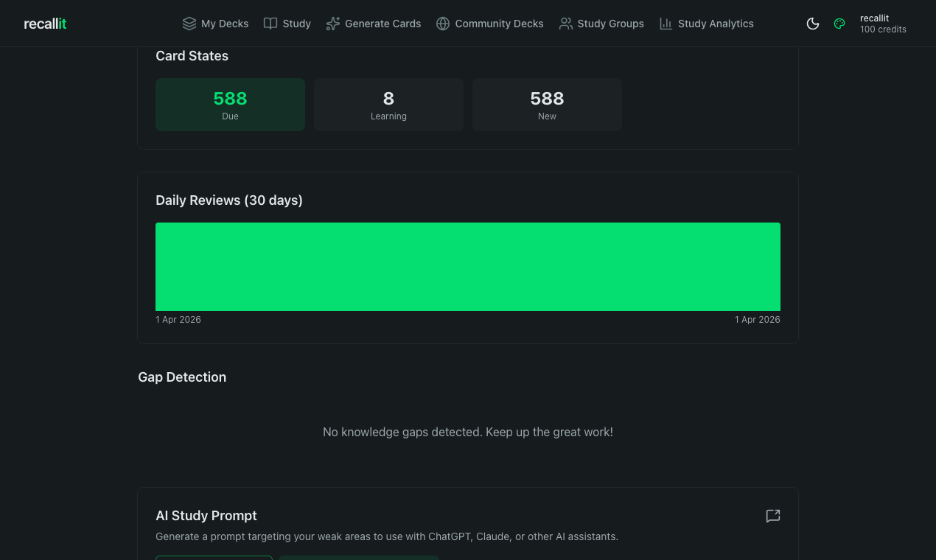
Task: Click the external link icon in AI Study Prompt
Action: tap(772, 516)
